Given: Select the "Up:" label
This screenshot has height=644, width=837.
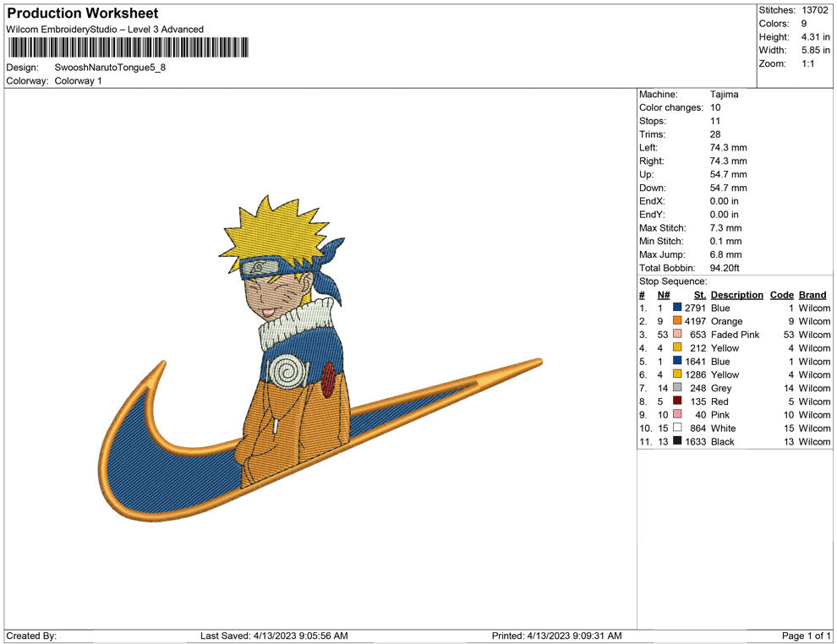Looking at the screenshot, I should click(646, 174).
